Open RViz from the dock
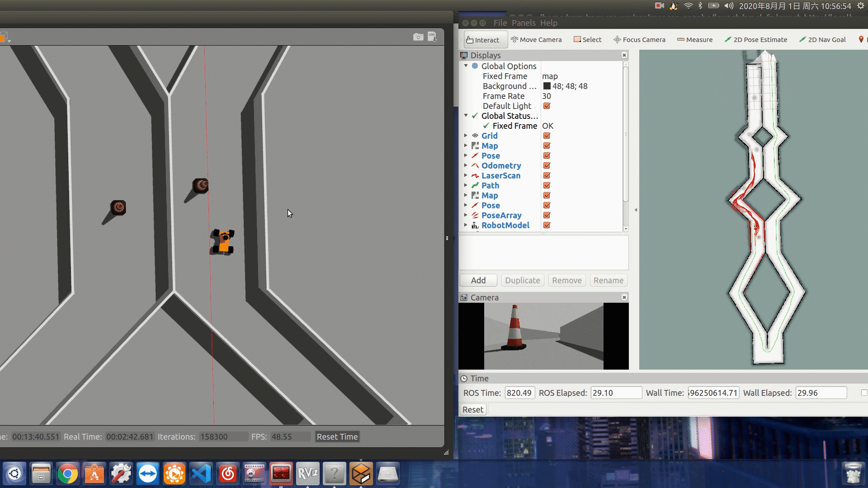The image size is (868, 488). 307,474
